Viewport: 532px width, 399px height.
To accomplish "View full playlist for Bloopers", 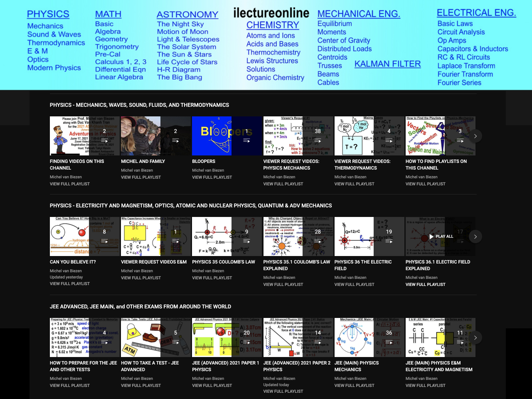I will click(x=212, y=177).
